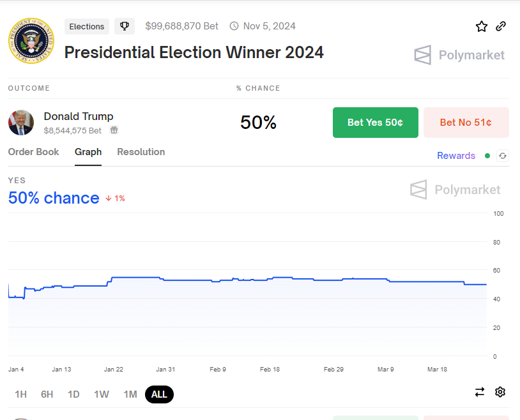This screenshot has width=520, height=420.
Task: Select the Graph tab
Action: pyautogui.click(x=88, y=152)
